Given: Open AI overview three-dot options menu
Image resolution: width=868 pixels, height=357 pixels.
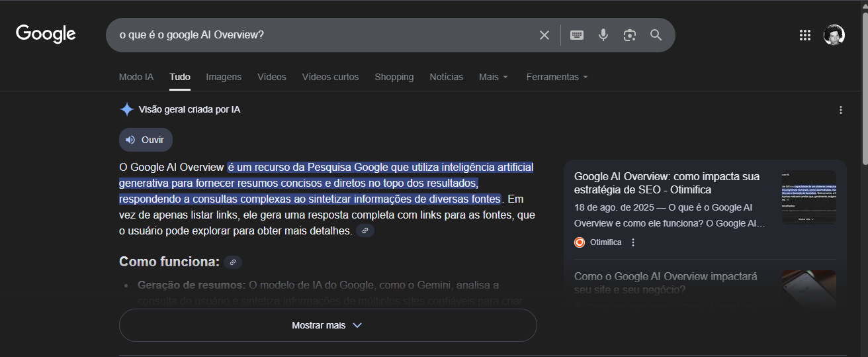Looking at the screenshot, I should 841,110.
